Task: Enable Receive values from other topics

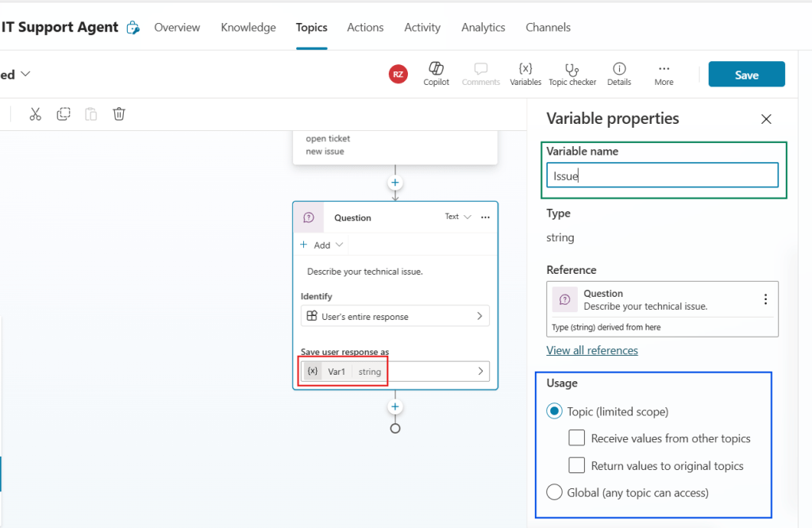Action: [576, 437]
